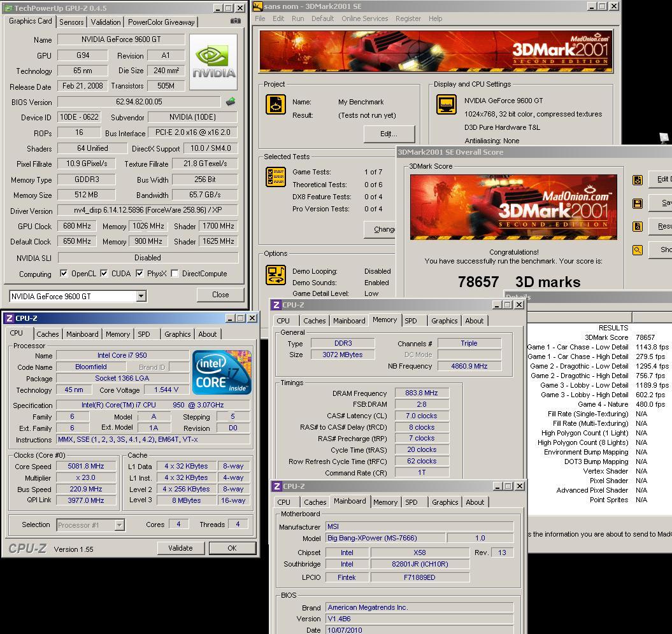The image size is (672, 634).
Task: Open the File menu in 3DMark2001
Action: point(260,18)
